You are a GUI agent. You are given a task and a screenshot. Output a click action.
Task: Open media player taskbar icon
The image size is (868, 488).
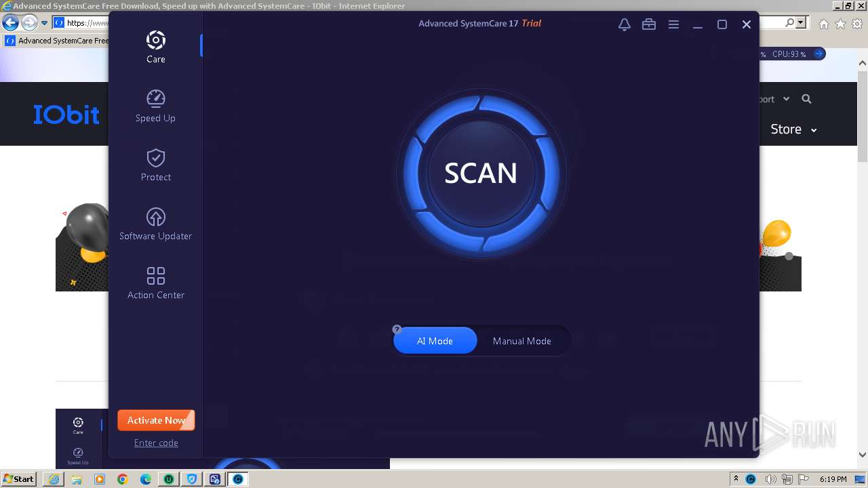(x=100, y=479)
